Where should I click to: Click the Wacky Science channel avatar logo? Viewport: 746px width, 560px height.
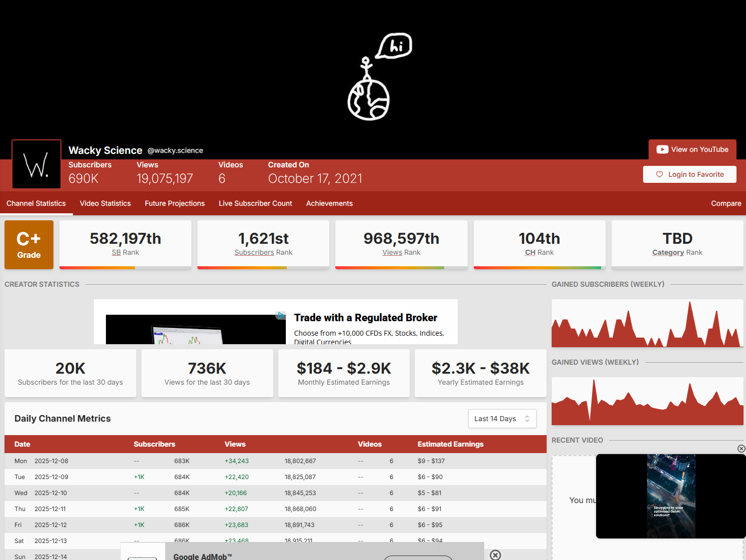click(x=36, y=164)
